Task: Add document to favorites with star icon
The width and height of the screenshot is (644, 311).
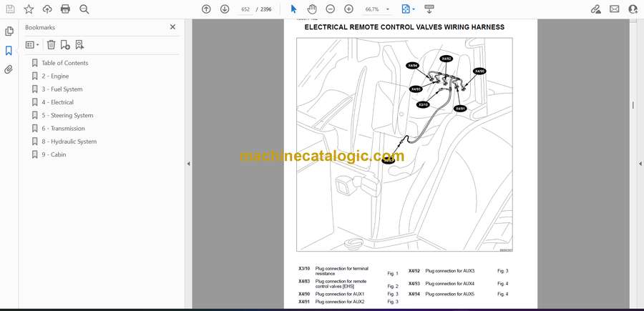Action: coord(29,9)
